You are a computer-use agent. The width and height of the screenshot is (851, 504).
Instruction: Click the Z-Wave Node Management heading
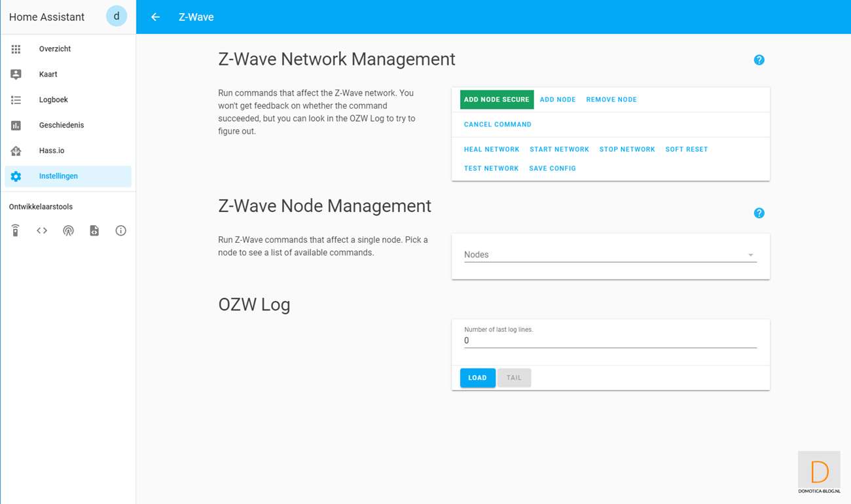click(x=325, y=206)
